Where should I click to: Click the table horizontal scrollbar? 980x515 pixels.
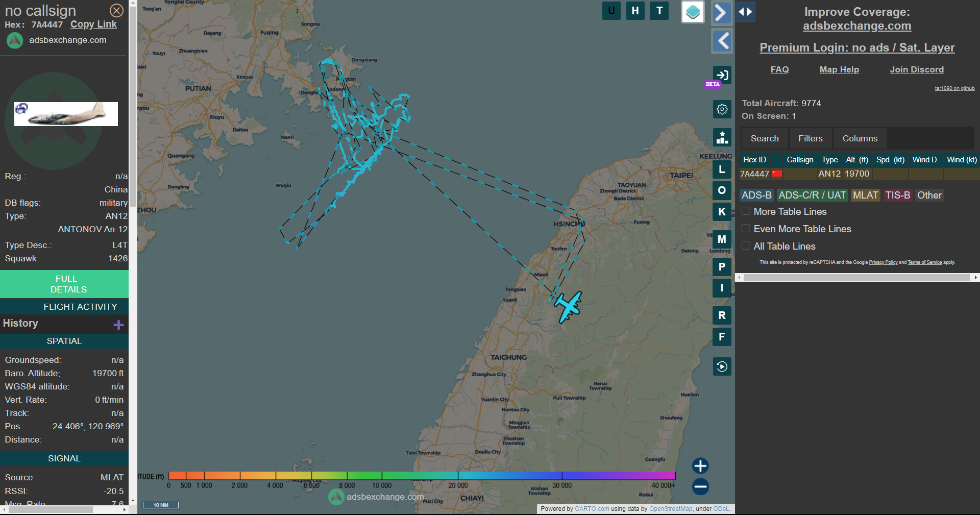pos(856,277)
